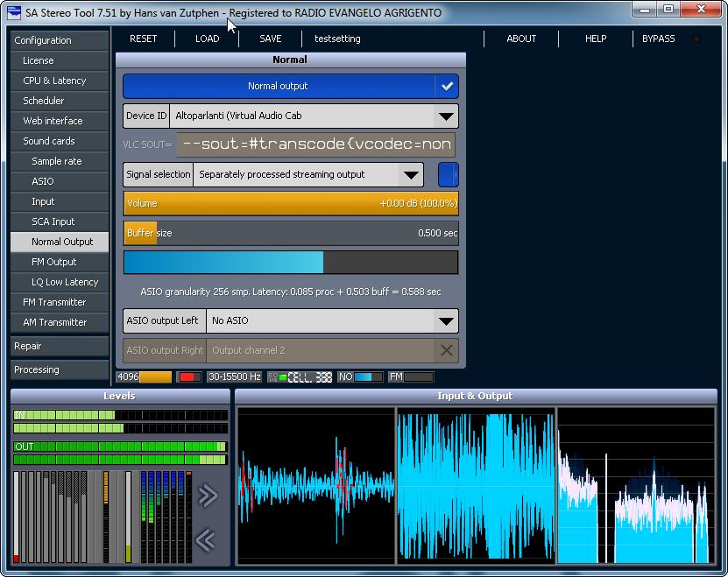Click the output waveform display
This screenshot has height=577, width=728.
coord(476,486)
